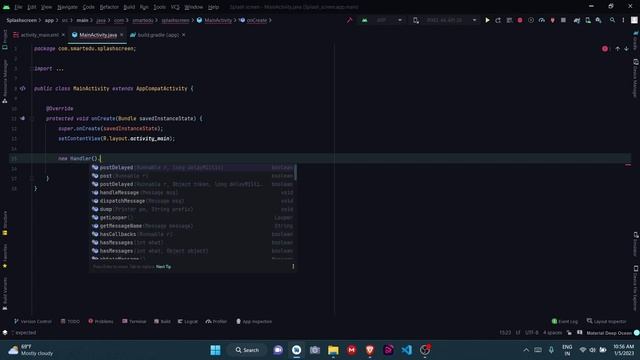
Task: Open File Explorer from taskbar
Action: coord(333,350)
